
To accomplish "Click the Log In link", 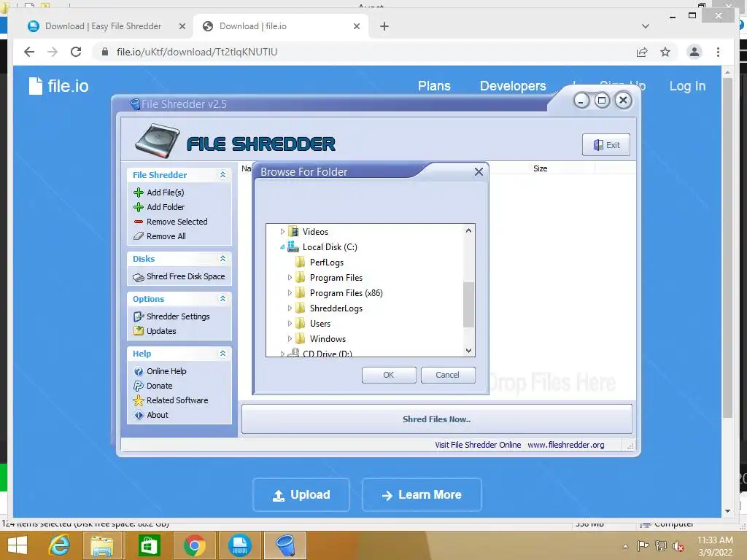I will pos(687,86).
